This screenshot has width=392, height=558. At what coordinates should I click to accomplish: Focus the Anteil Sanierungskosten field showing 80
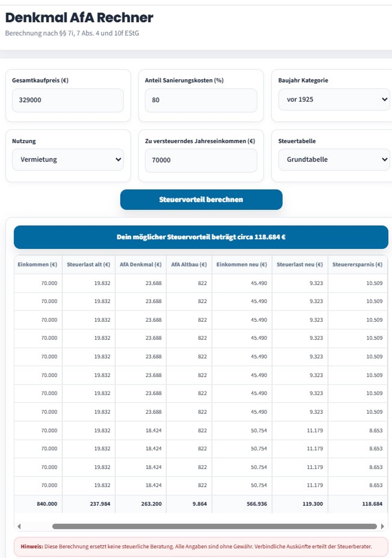pyautogui.click(x=201, y=100)
